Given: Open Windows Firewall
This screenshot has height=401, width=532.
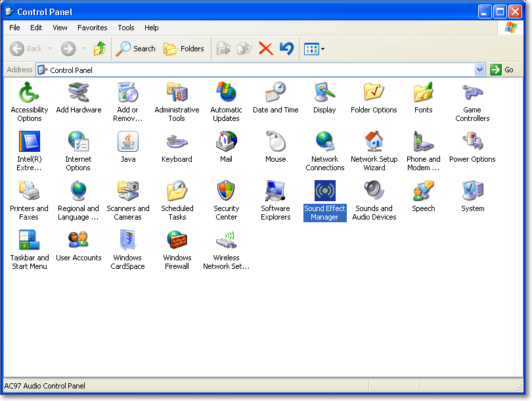Looking at the screenshot, I should [177, 249].
